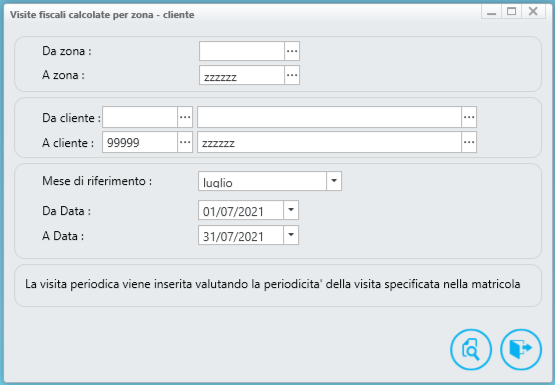The height and width of the screenshot is (385, 555).
Task: Open lookup for A cliente code 99999
Action: 185,142
